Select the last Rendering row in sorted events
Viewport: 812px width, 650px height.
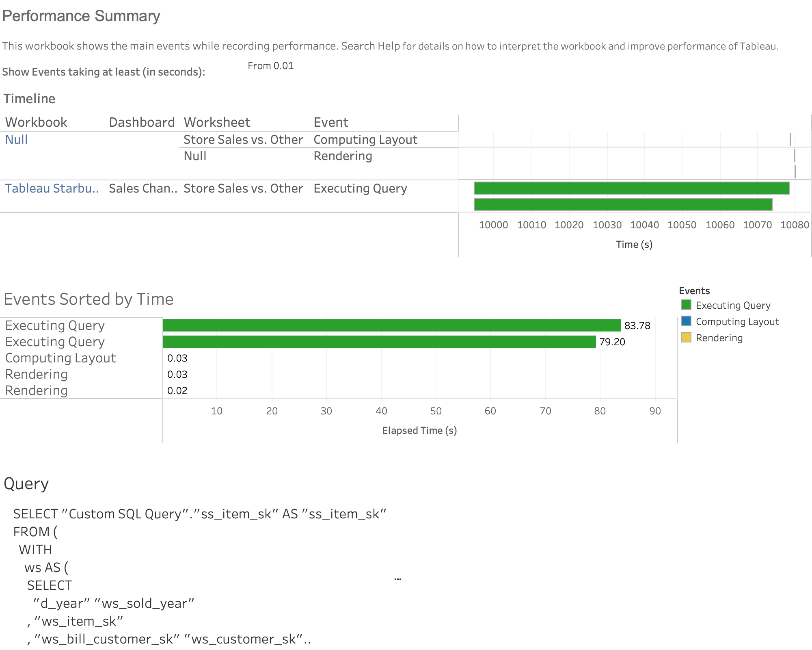36,390
